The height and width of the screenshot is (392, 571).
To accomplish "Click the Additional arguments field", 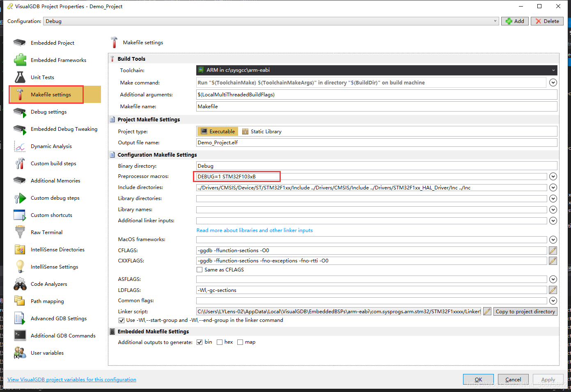I will click(377, 95).
